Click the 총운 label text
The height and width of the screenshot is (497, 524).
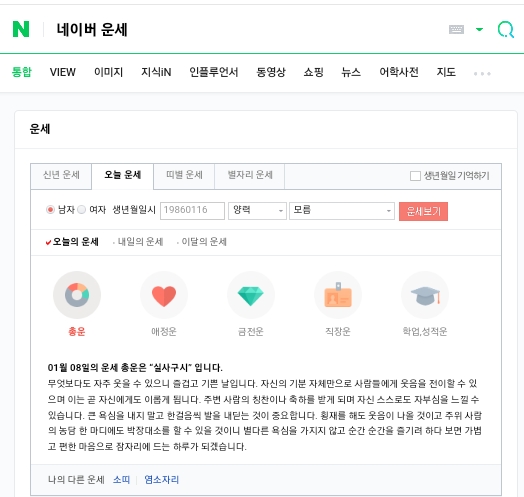click(x=77, y=332)
